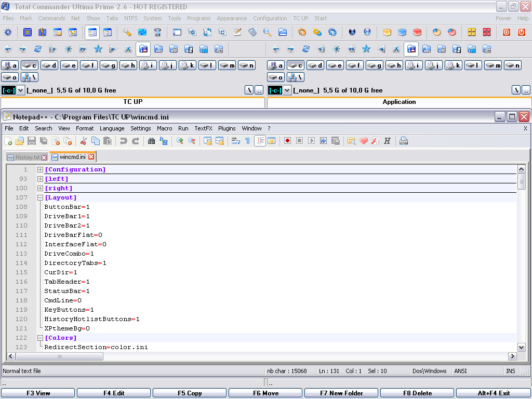Toggle word wrap in Notepad++
The height and width of the screenshot is (399, 532).
click(x=235, y=141)
